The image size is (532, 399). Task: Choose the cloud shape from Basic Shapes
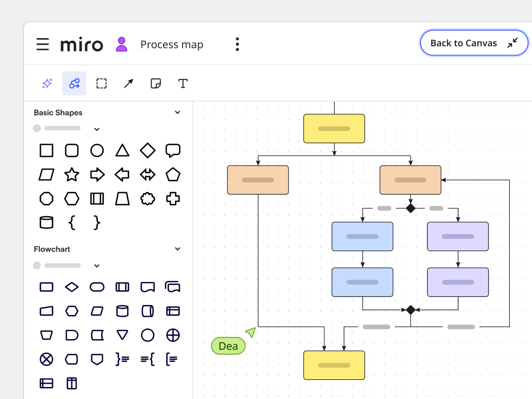coord(148,199)
